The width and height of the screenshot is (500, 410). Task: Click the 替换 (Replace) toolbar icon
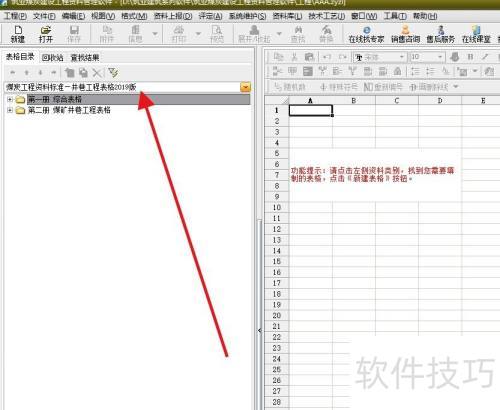(x=326, y=34)
